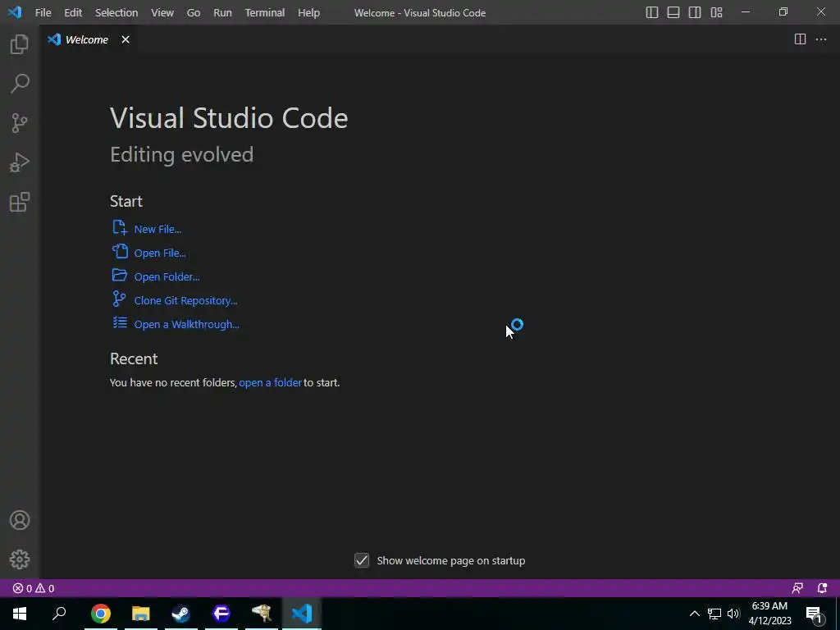Image resolution: width=840 pixels, height=630 pixels.
Task: Click the taskbar search magnifier
Action: coord(59,614)
